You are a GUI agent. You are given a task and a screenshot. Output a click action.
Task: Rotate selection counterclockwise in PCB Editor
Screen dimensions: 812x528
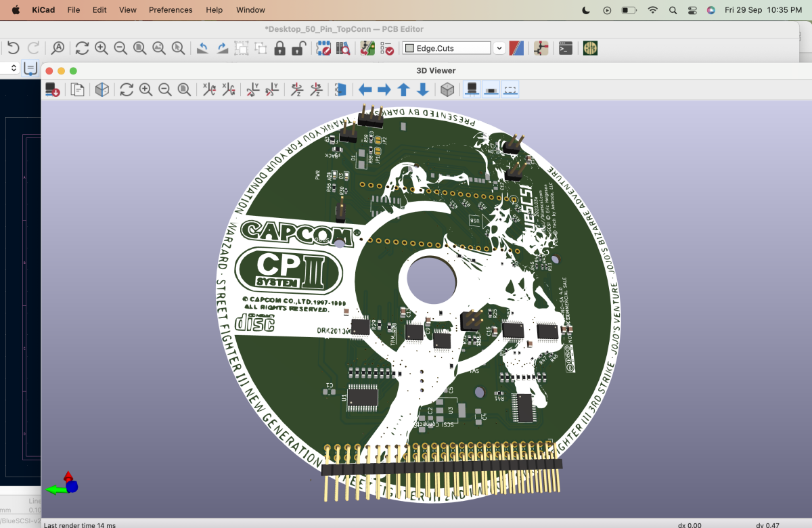(202, 48)
